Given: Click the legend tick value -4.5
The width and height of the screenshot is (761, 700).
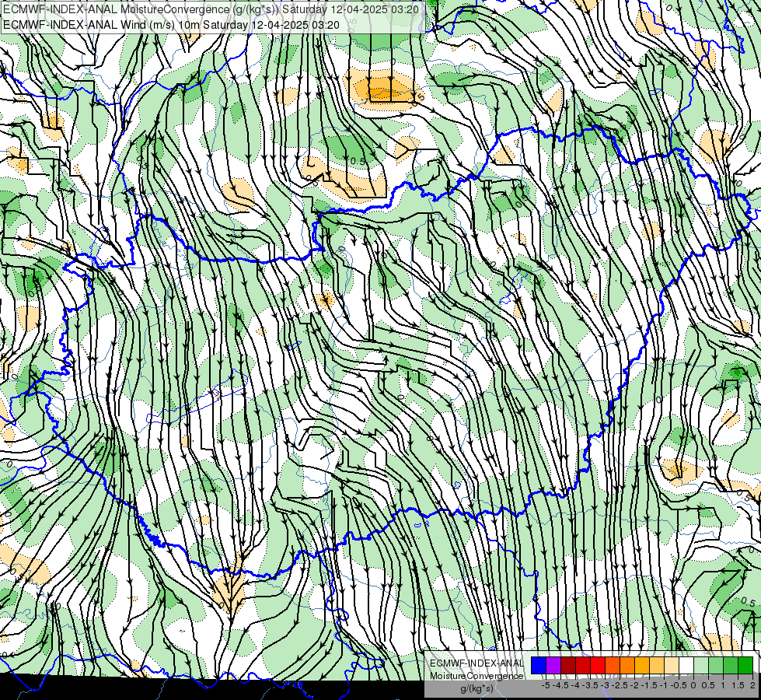Looking at the screenshot, I should coord(560,685).
